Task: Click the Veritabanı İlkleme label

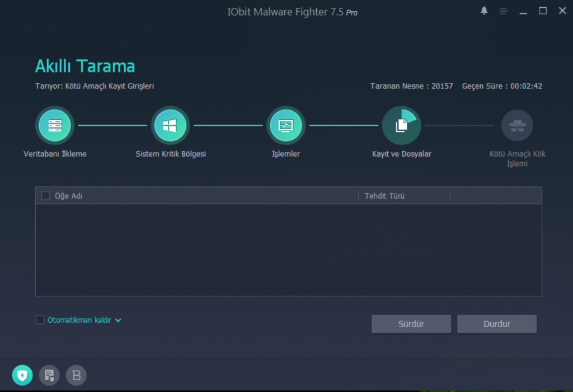Action: pyautogui.click(x=55, y=154)
